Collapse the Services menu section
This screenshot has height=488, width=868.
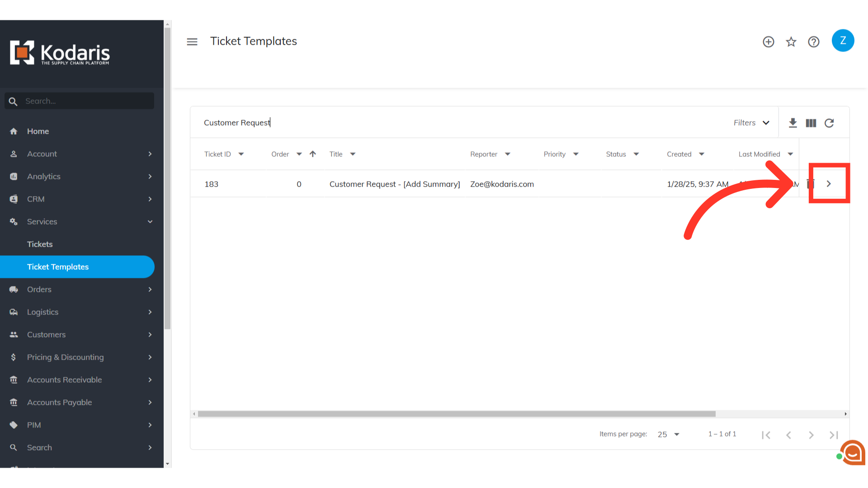coord(150,221)
